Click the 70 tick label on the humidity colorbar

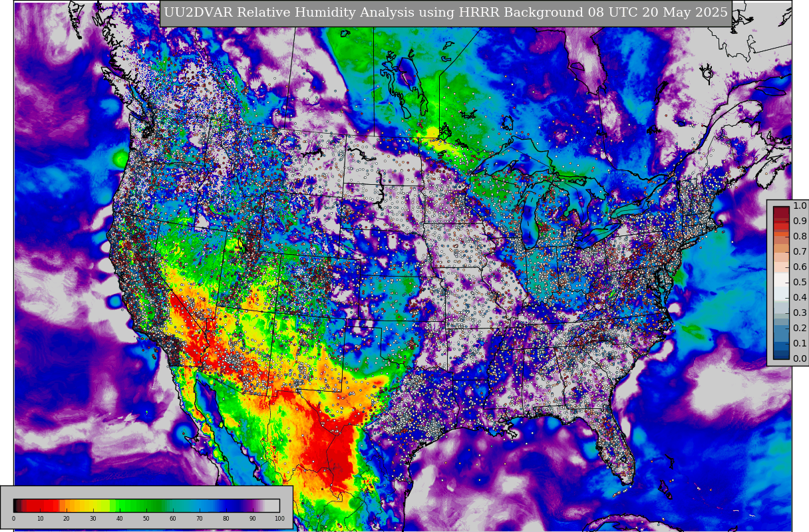click(200, 519)
